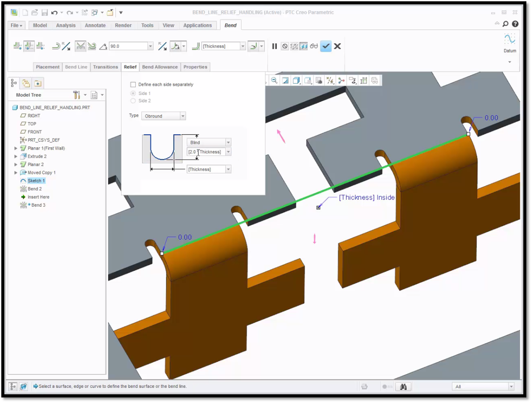Click the [Thickness] Inside radius label in viewport

(x=367, y=198)
